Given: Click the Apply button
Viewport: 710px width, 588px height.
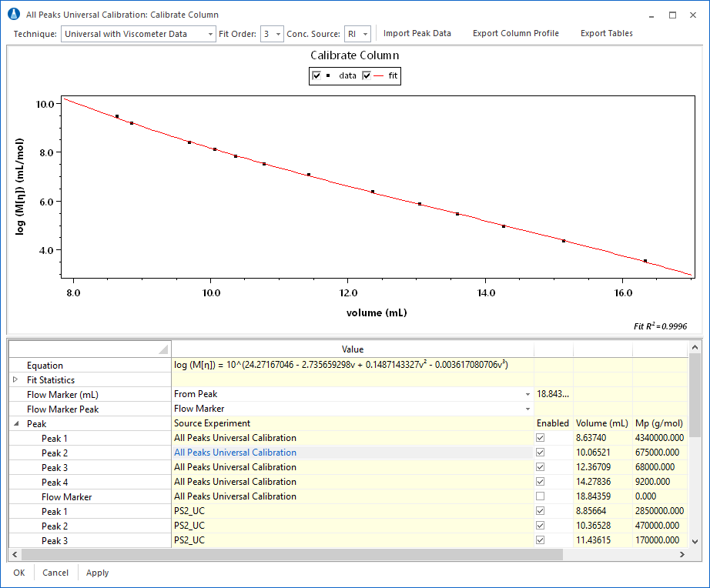Looking at the screenshot, I should (x=97, y=573).
